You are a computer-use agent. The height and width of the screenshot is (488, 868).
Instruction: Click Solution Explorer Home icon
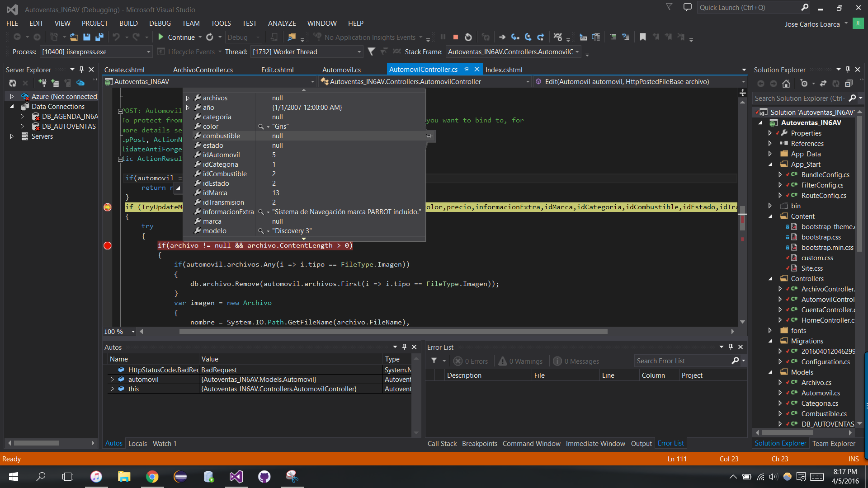(x=786, y=84)
